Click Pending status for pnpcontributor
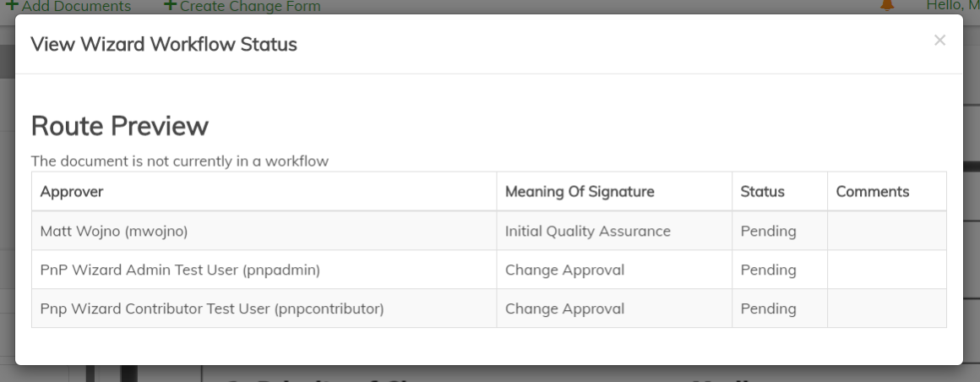The image size is (980, 382). [x=768, y=308]
